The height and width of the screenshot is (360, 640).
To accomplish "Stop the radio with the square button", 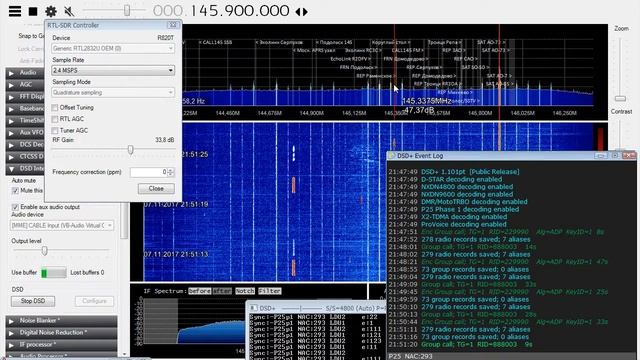I will (33, 11).
